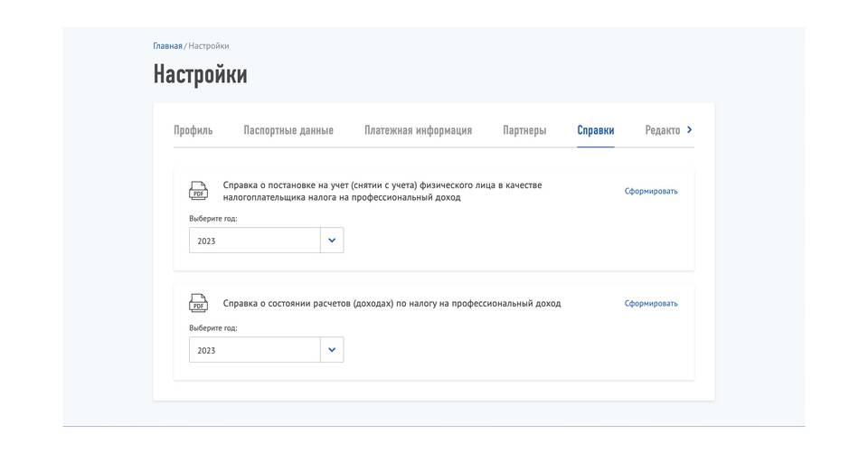Expand year dropdown arrow for the settlements certificate
The width and height of the screenshot is (868, 454).
tap(332, 350)
